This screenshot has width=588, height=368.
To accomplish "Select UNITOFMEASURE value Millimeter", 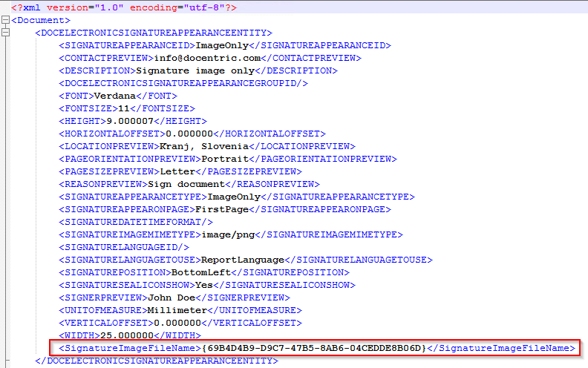I will pos(177,310).
